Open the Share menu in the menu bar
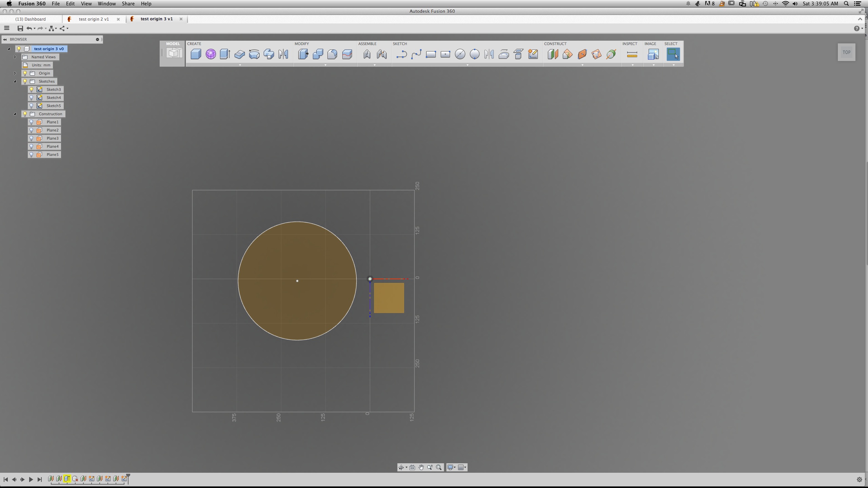 [x=128, y=4]
